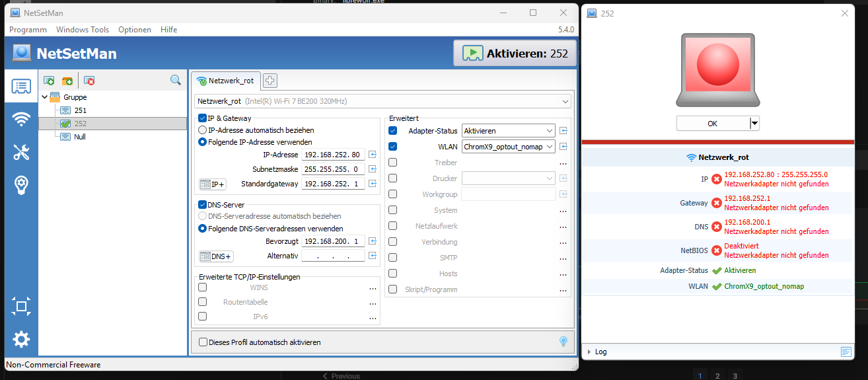
Task: Expand the Log section
Action: (x=589, y=352)
